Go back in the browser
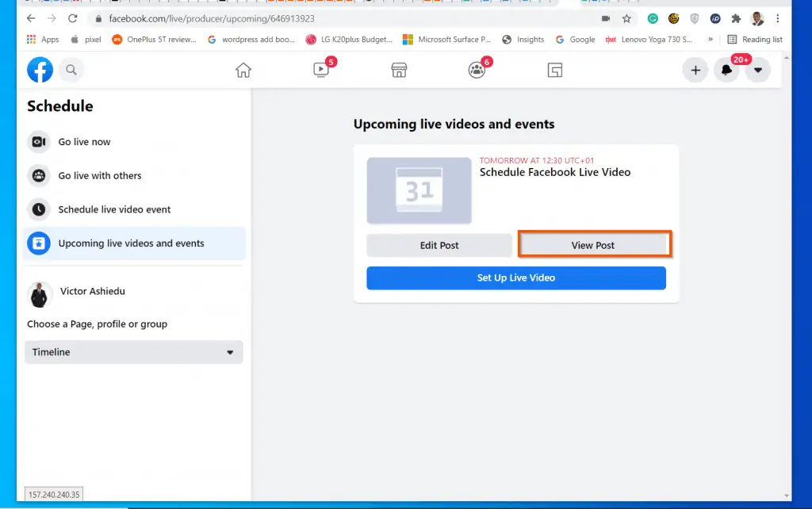The height and width of the screenshot is (509, 812). (x=31, y=19)
